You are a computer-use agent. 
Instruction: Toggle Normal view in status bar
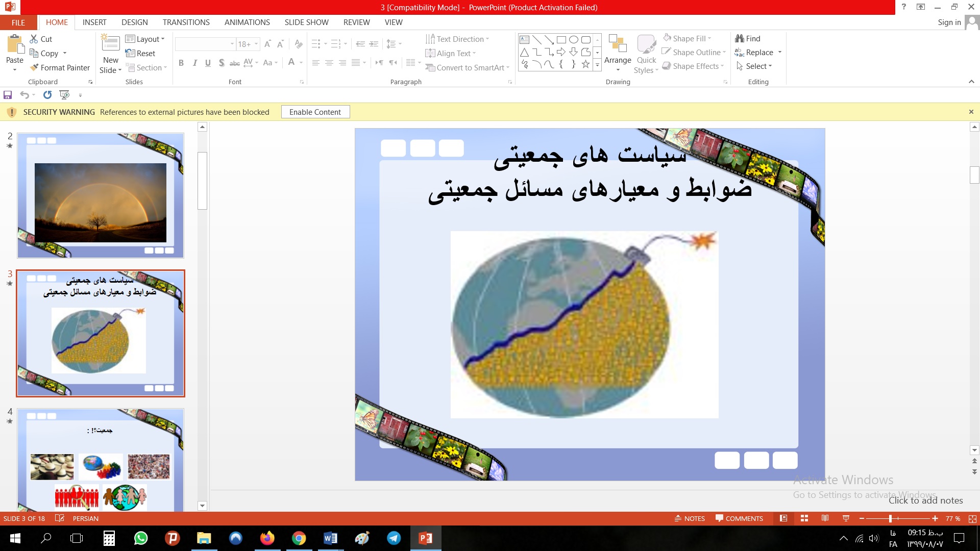(x=783, y=518)
